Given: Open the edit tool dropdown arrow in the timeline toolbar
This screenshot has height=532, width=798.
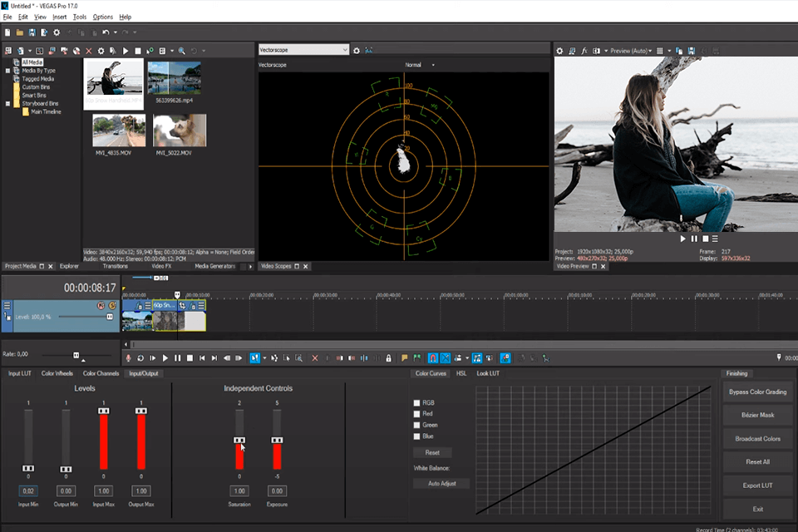Looking at the screenshot, I should [264, 358].
